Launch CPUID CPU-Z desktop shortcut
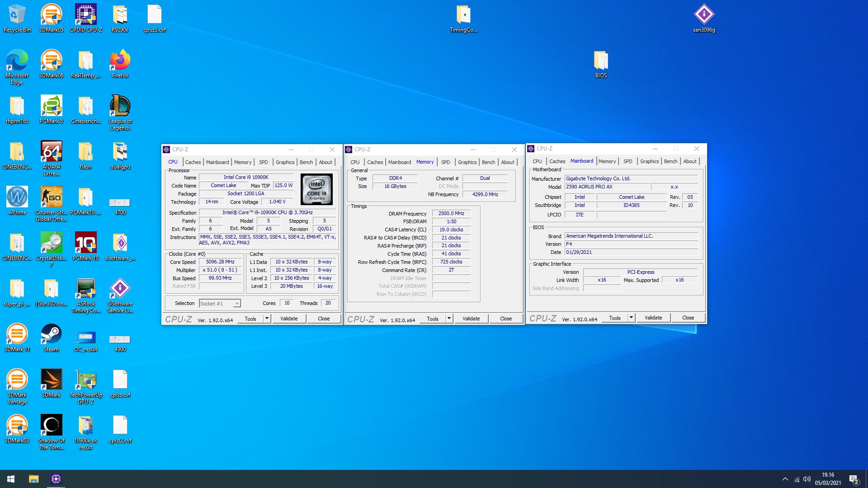 point(86,18)
